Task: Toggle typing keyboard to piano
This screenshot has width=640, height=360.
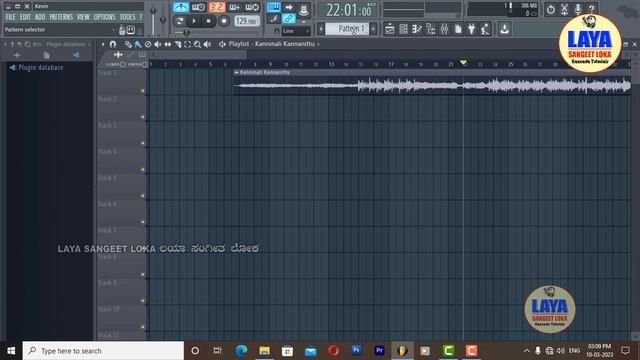Action: tap(273, 7)
